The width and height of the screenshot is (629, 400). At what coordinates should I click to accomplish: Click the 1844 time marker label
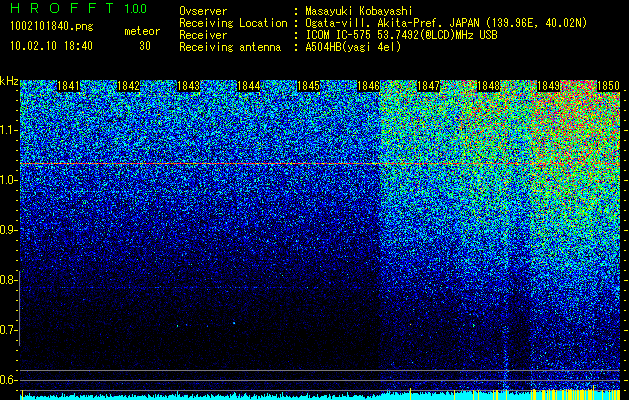pyautogui.click(x=249, y=86)
